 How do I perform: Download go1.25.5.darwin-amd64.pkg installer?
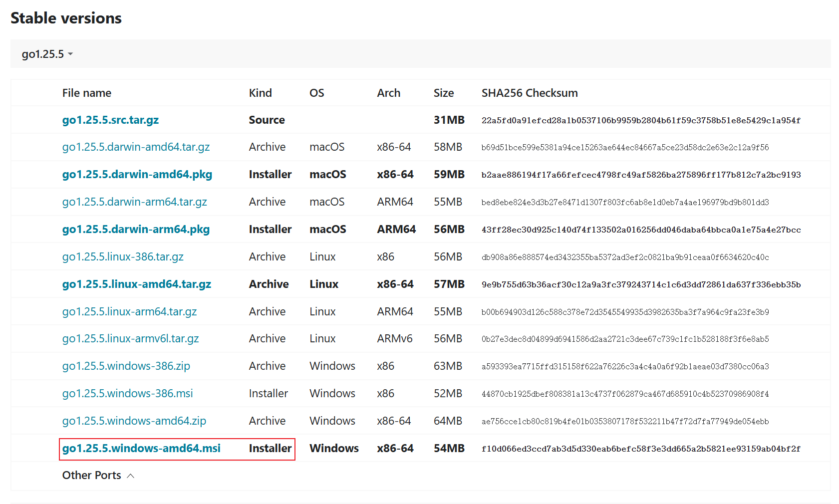point(137,175)
